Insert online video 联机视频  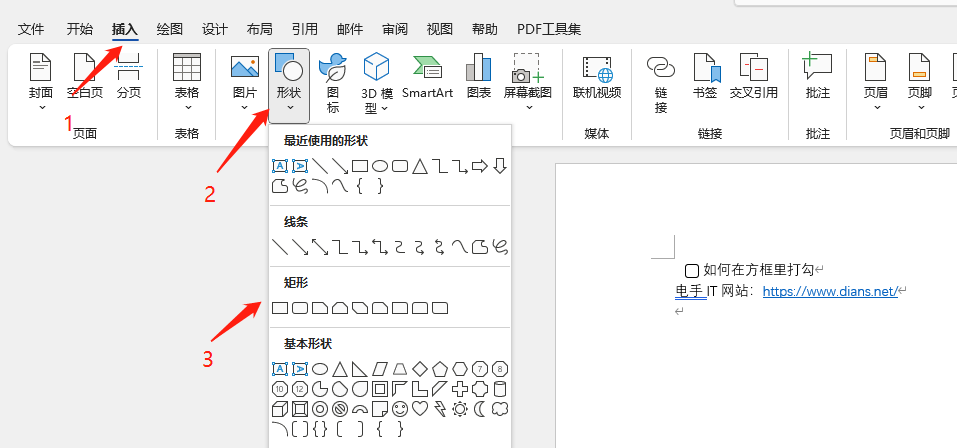click(597, 74)
